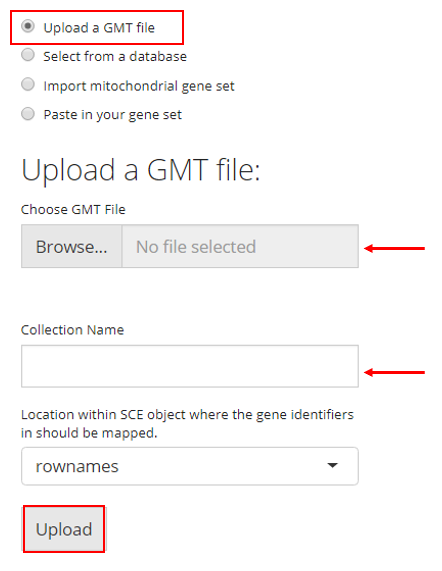Click the Upload a GMT file: heading
The image size is (442, 571).
tap(141, 170)
